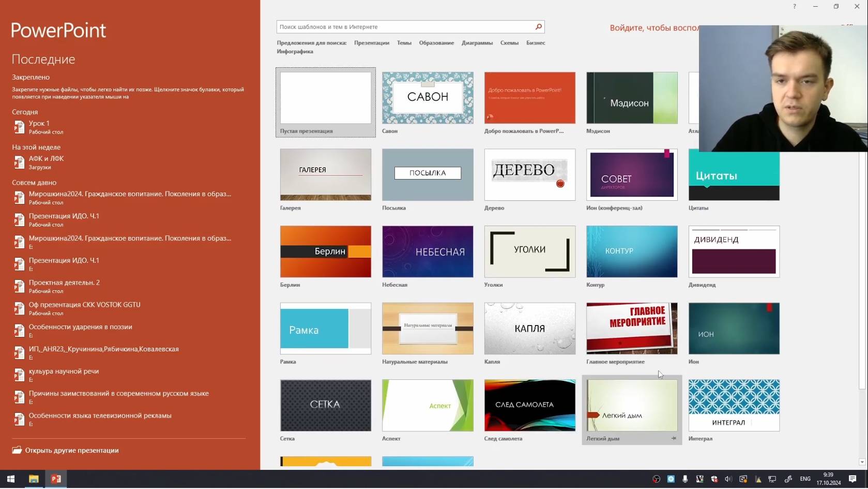Click the PowerPoint icon in the taskbar
The image size is (868, 489).
[56, 479]
